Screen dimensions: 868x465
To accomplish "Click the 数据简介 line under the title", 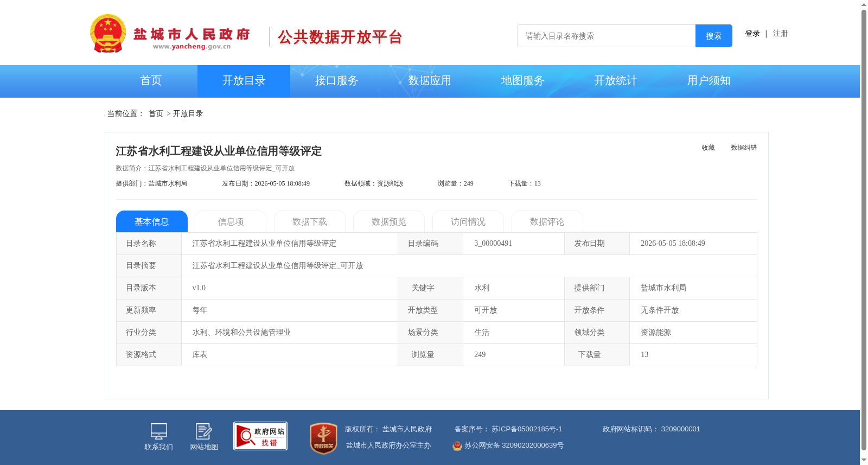I will [x=205, y=168].
